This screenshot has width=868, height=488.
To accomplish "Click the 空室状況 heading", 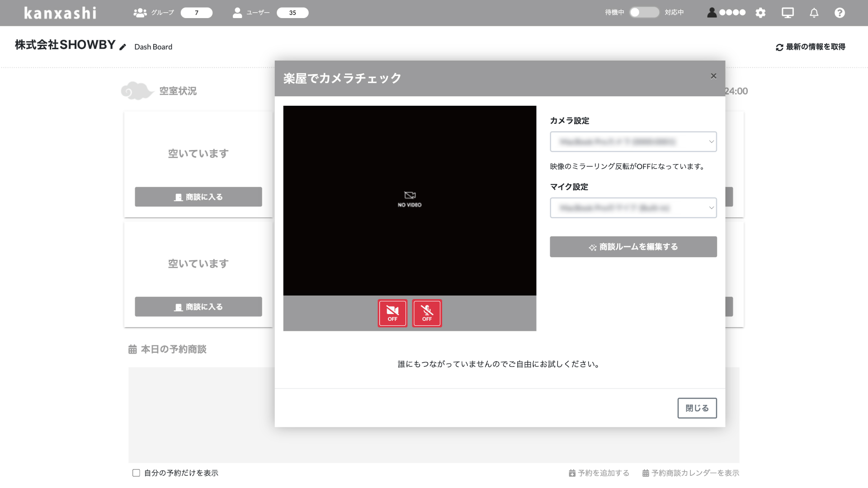I will (x=178, y=91).
